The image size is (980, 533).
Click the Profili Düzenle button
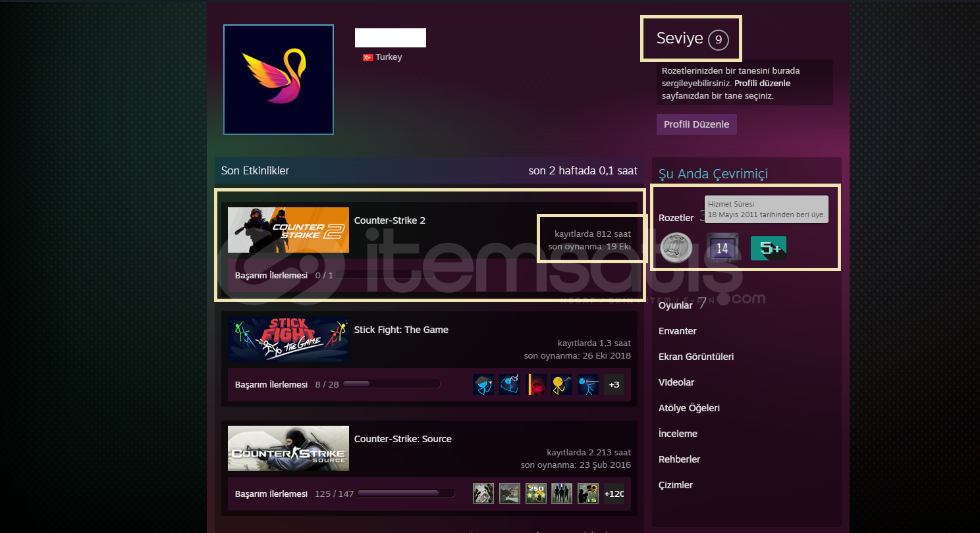pyautogui.click(x=697, y=124)
